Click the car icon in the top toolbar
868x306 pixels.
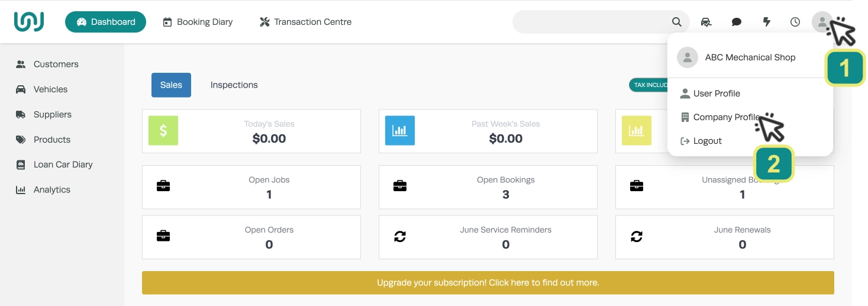(706, 22)
